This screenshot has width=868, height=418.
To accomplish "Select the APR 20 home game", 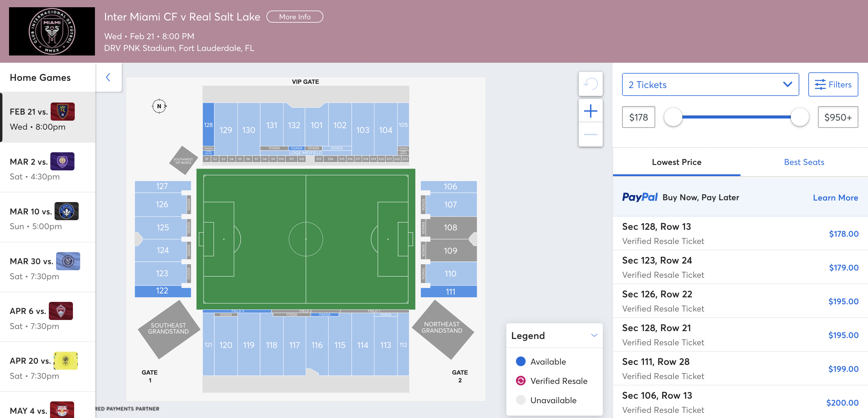I will tap(48, 367).
